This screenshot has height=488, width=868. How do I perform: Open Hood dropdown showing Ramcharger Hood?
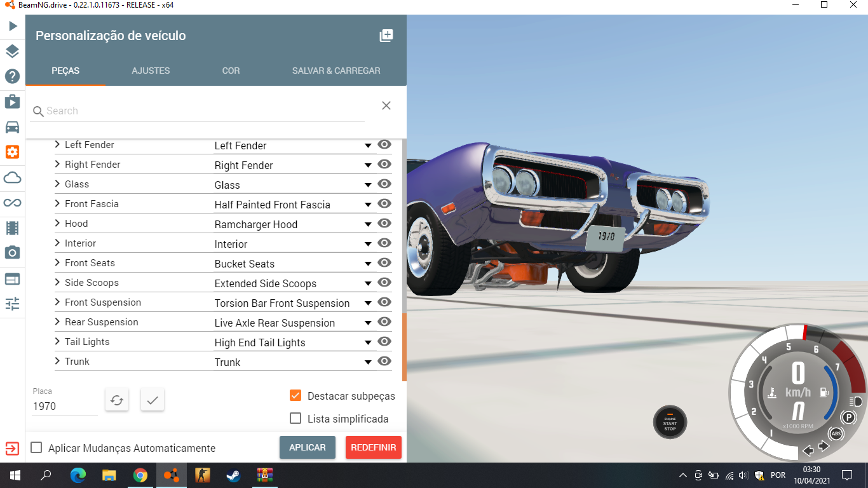pos(293,224)
